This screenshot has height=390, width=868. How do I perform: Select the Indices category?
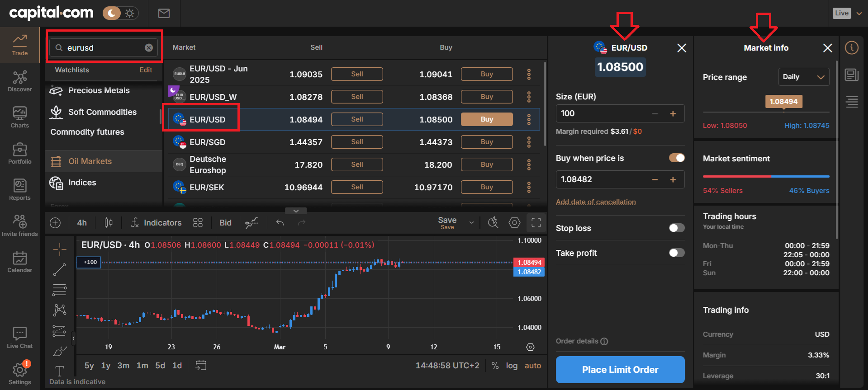pos(104,183)
